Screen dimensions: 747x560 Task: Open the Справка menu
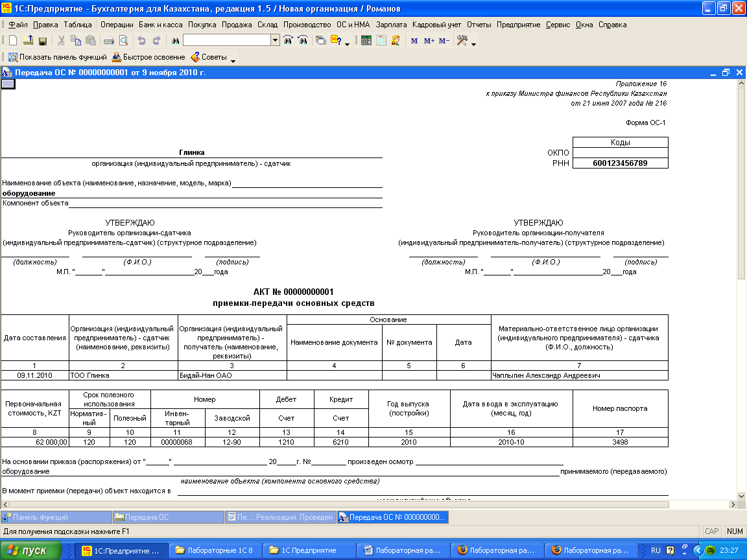[612, 25]
